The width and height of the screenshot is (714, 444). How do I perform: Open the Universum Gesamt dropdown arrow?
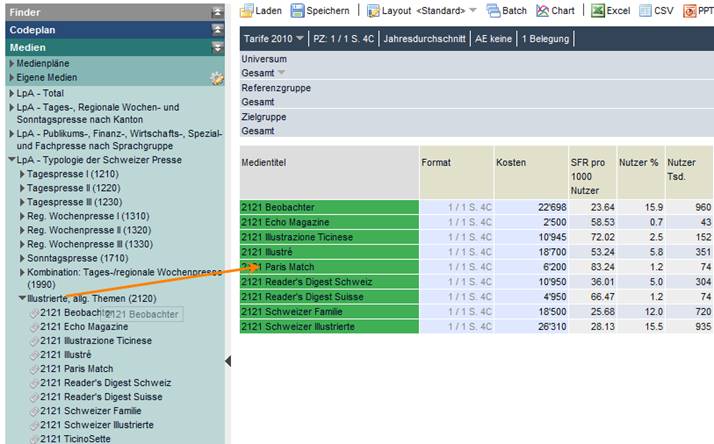[281, 73]
